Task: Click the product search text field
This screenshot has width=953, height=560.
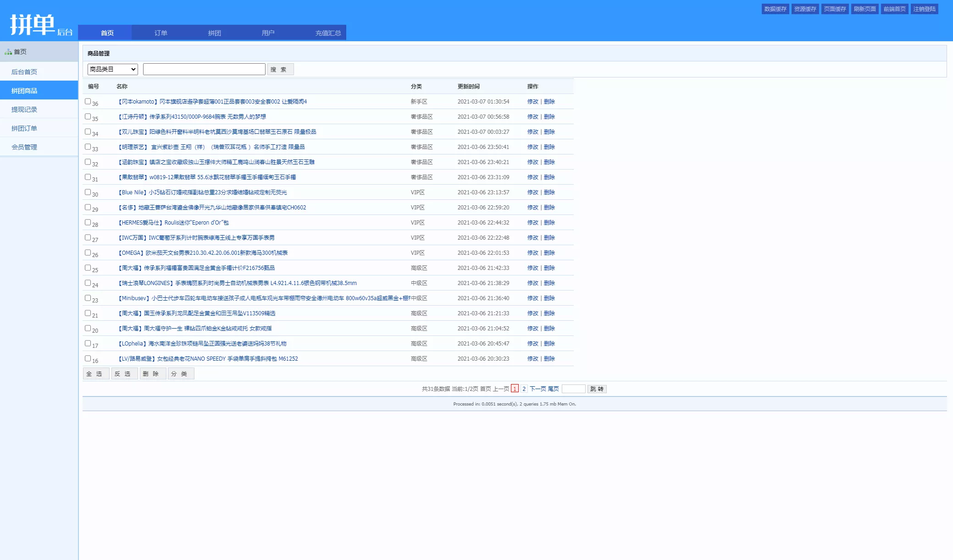Action: (x=204, y=69)
